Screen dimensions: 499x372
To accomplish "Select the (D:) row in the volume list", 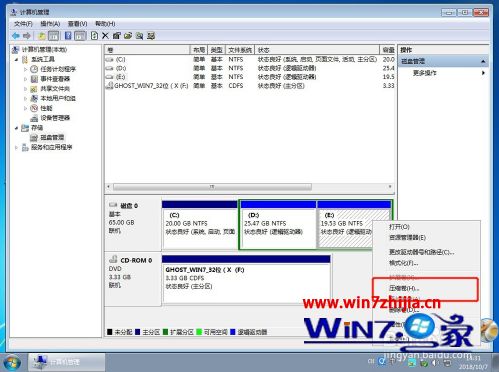I will point(250,68).
